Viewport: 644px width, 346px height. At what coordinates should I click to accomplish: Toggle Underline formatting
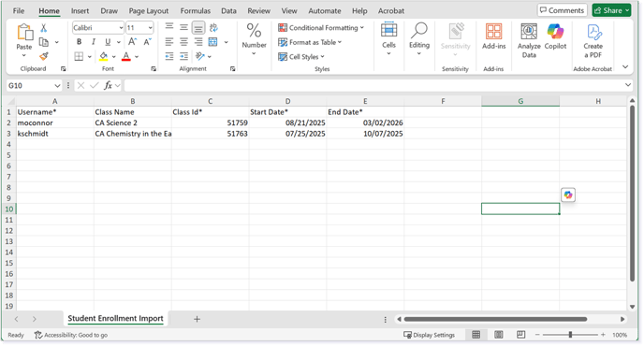108,41
